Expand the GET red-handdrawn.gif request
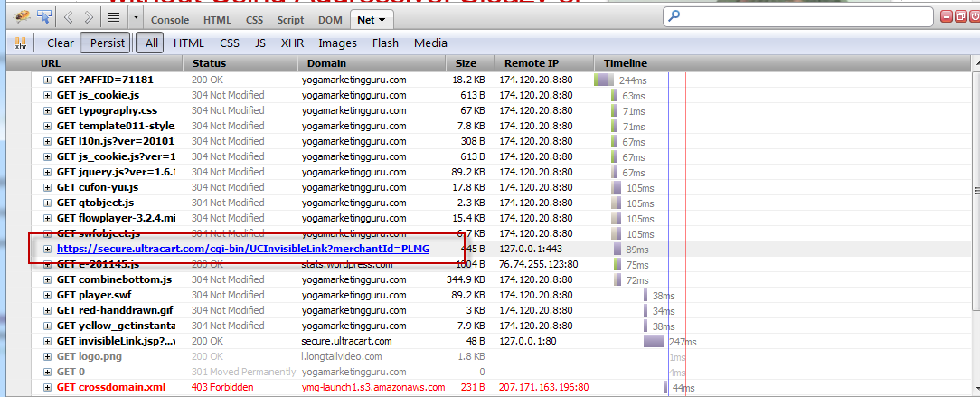The image size is (980, 397). click(47, 310)
